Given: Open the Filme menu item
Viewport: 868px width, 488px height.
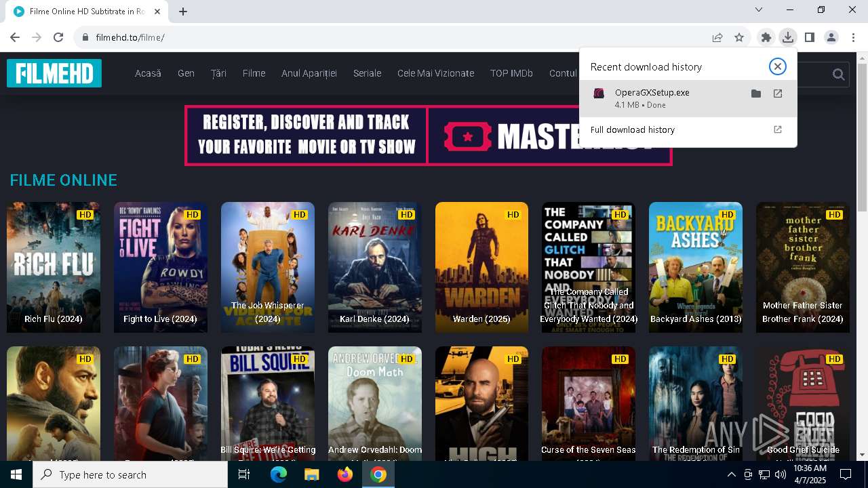Looking at the screenshot, I should coord(254,73).
